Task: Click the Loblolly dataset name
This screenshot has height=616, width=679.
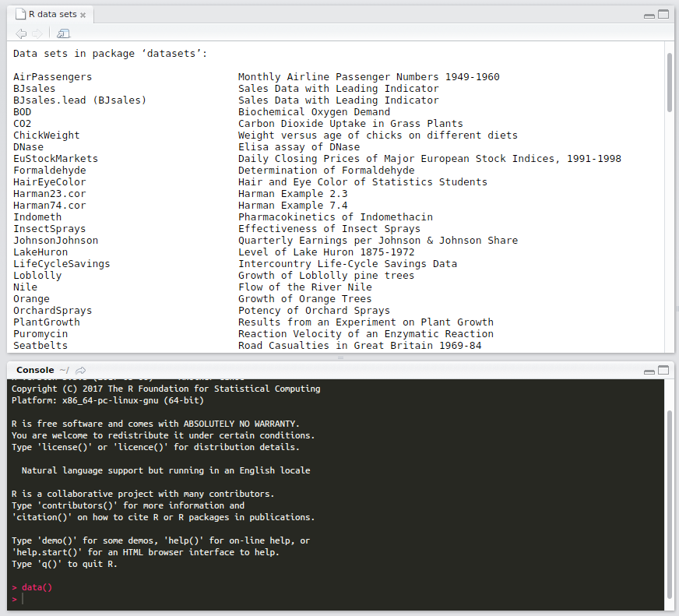Action: (37, 276)
